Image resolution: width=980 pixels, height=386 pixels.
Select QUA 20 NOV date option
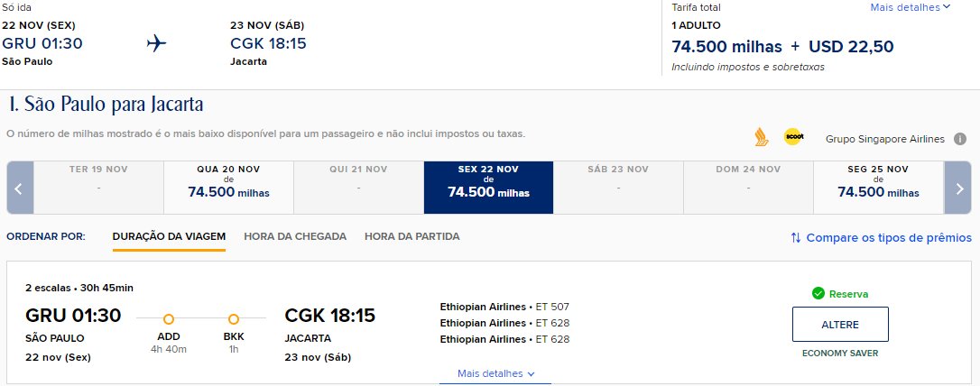point(228,188)
